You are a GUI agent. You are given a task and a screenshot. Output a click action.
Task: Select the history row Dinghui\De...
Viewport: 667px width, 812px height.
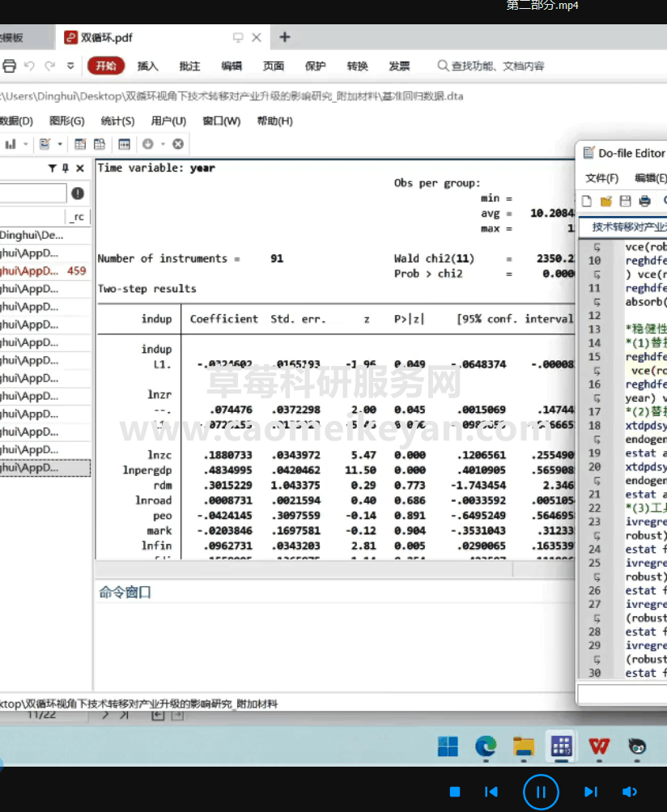pyautogui.click(x=45, y=235)
